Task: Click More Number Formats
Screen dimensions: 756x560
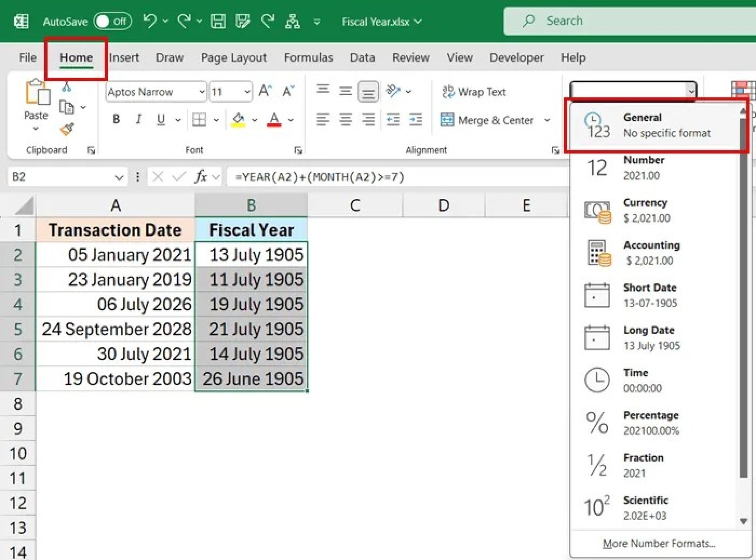Action: tap(660, 543)
